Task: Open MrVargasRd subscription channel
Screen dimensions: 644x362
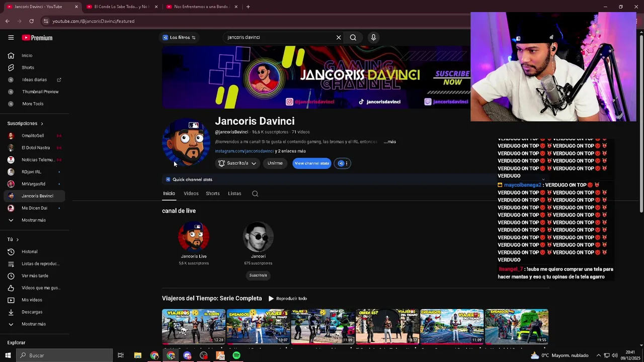Action: click(33, 184)
